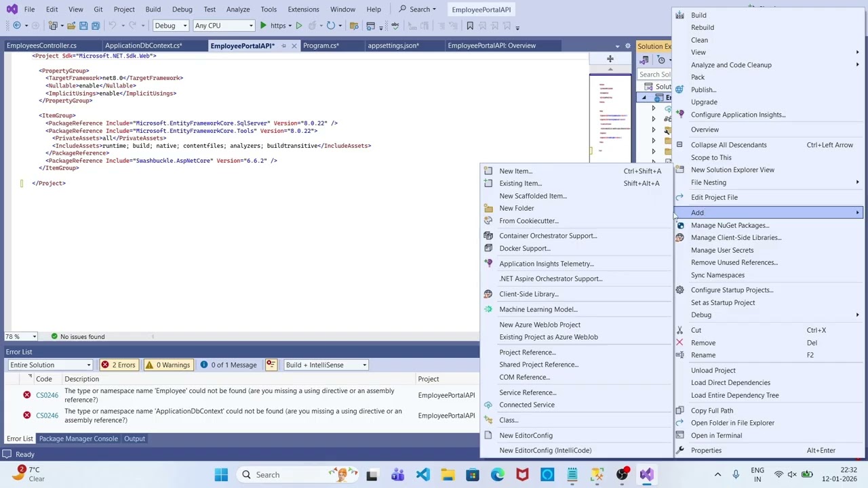Click the Save All toolbar icon
This screenshot has width=868, height=488.
[x=96, y=26]
